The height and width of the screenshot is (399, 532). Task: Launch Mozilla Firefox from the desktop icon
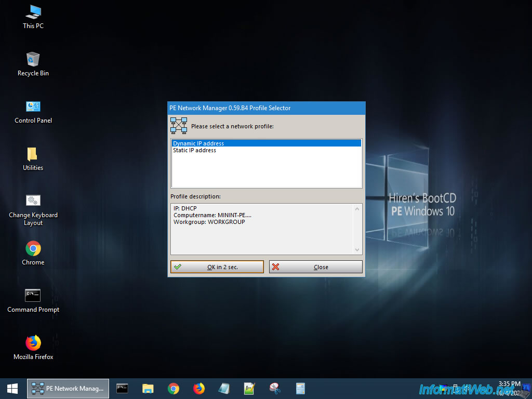click(33, 348)
